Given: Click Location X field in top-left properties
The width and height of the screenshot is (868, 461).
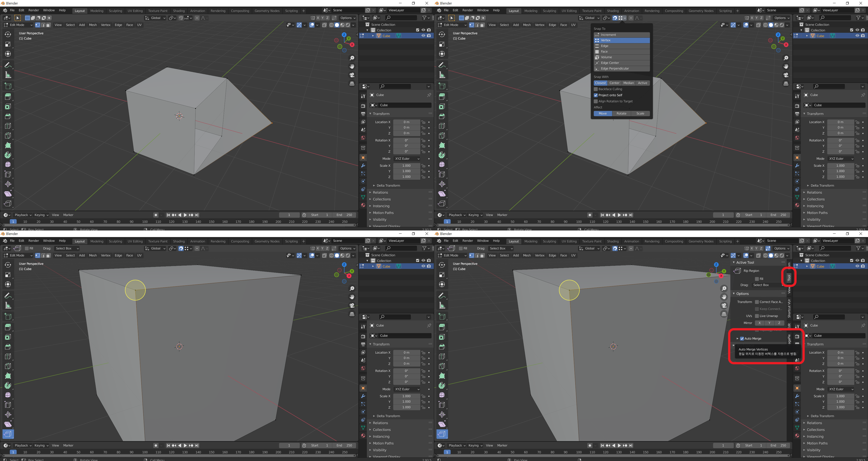Looking at the screenshot, I should pyautogui.click(x=406, y=122).
